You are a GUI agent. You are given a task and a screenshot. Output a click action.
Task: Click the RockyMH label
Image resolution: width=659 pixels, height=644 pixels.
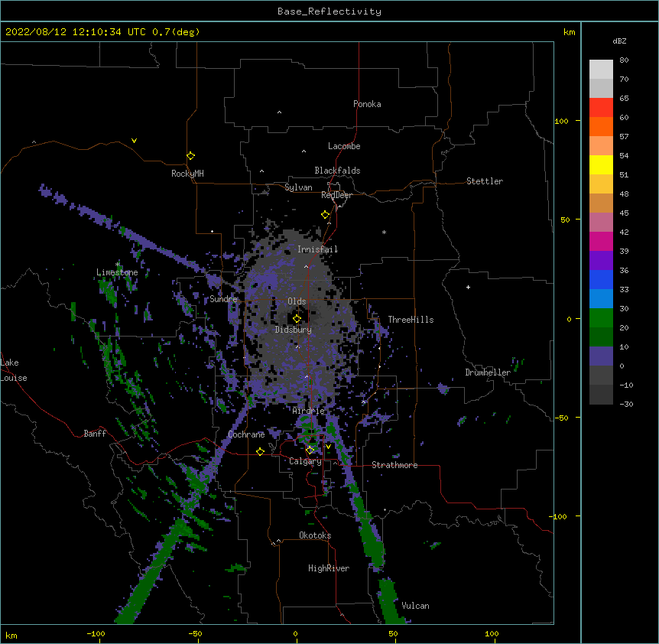coord(187,174)
